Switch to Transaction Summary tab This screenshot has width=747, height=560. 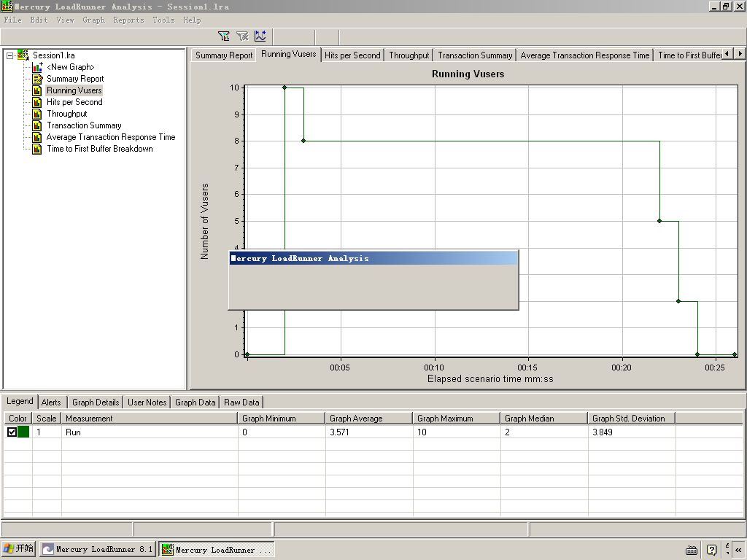tap(475, 55)
